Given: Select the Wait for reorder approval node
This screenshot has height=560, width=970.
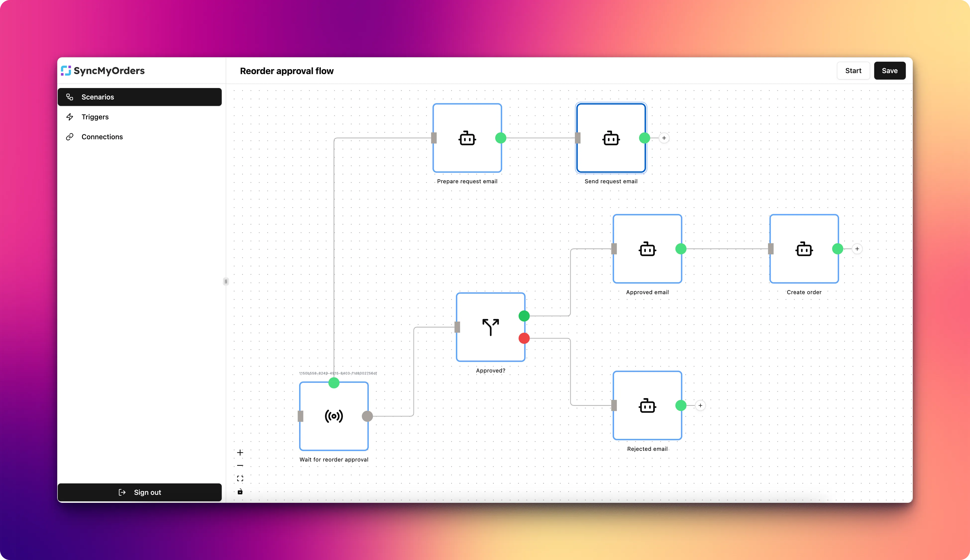Looking at the screenshot, I should click(334, 416).
